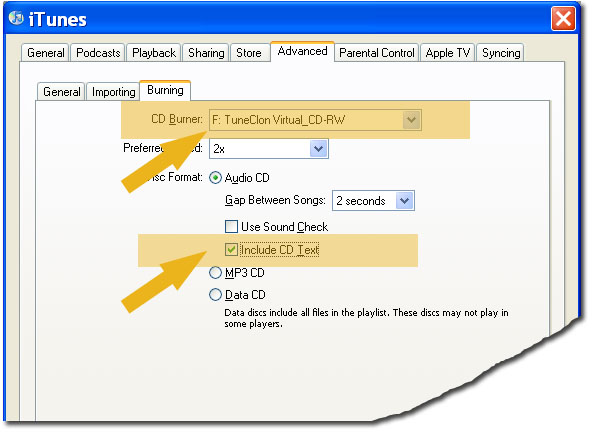Viewport: 600px width, 440px height.
Task: Click the Gap Between Songs label
Action: tap(275, 200)
